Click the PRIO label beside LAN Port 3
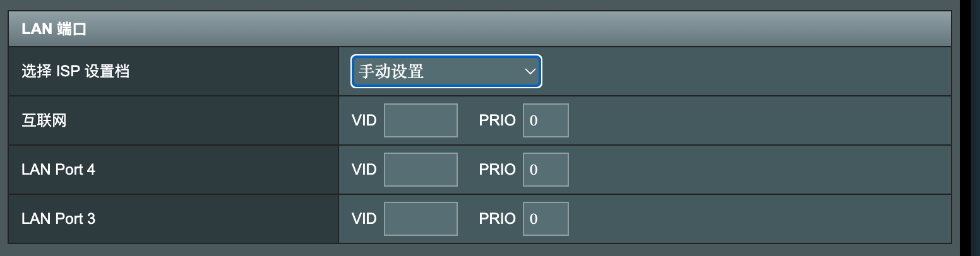Viewport: 980px width, 256px height. coord(497,219)
